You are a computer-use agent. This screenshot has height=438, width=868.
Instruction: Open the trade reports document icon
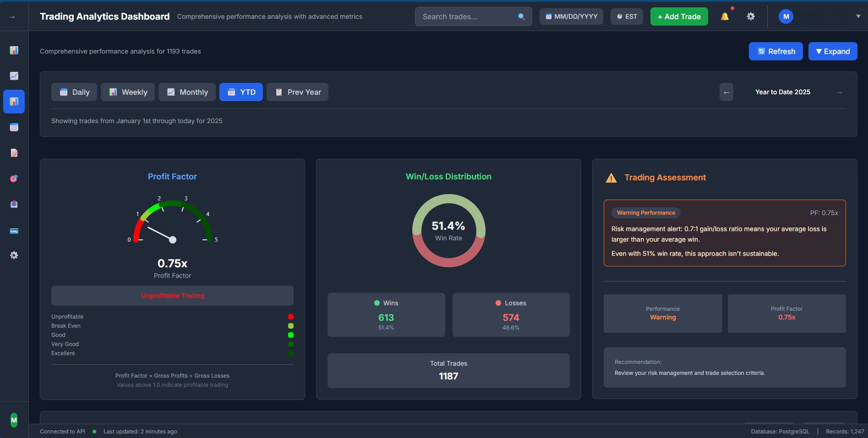tap(14, 153)
